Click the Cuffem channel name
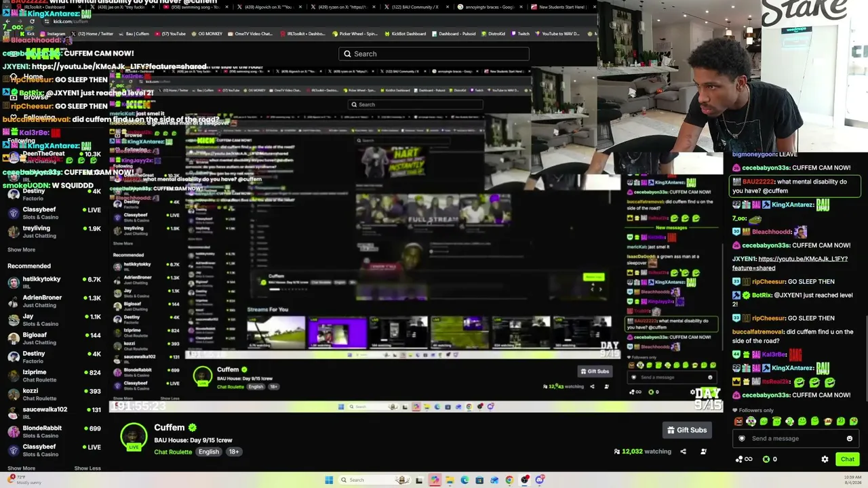 tap(169, 428)
